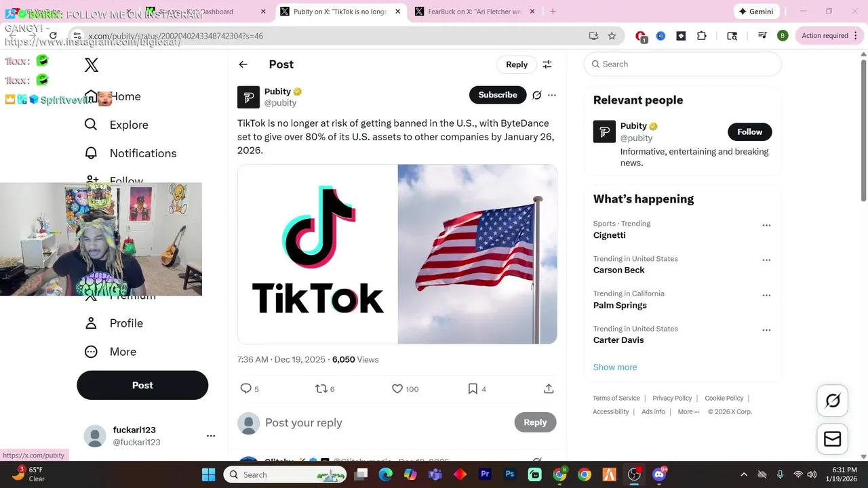This screenshot has height=488, width=868.
Task: Repost using the retweet icon
Action: coord(321,388)
